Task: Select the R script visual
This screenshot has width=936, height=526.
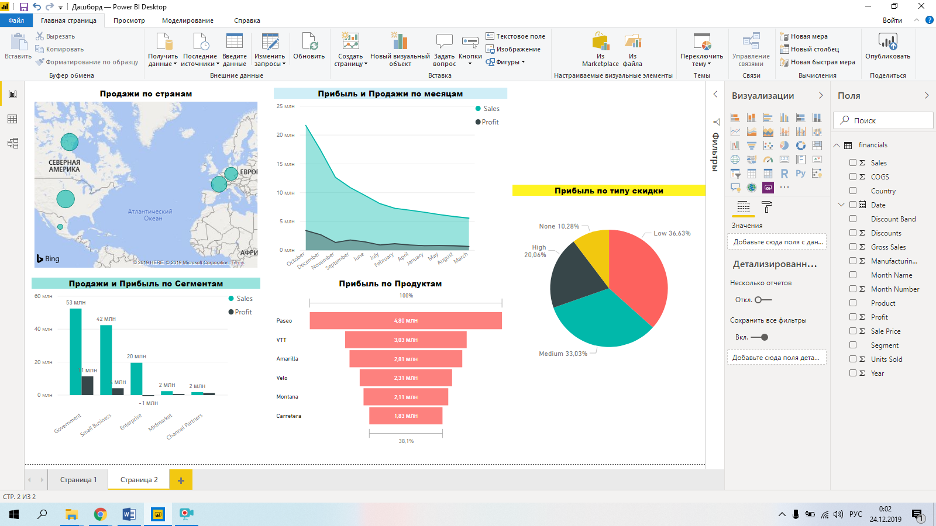Action: (x=784, y=174)
